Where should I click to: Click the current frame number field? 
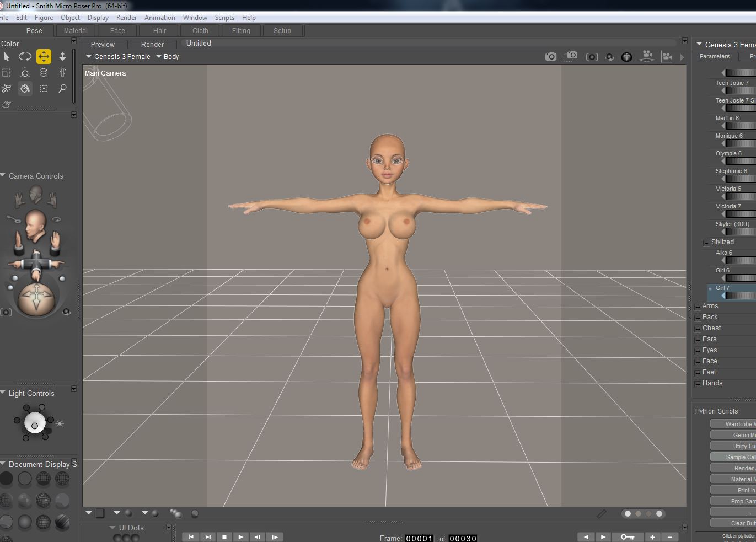point(420,539)
